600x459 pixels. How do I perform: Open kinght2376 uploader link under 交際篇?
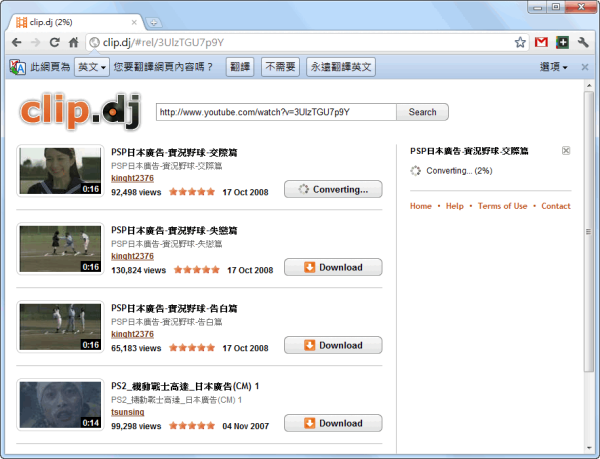132,178
